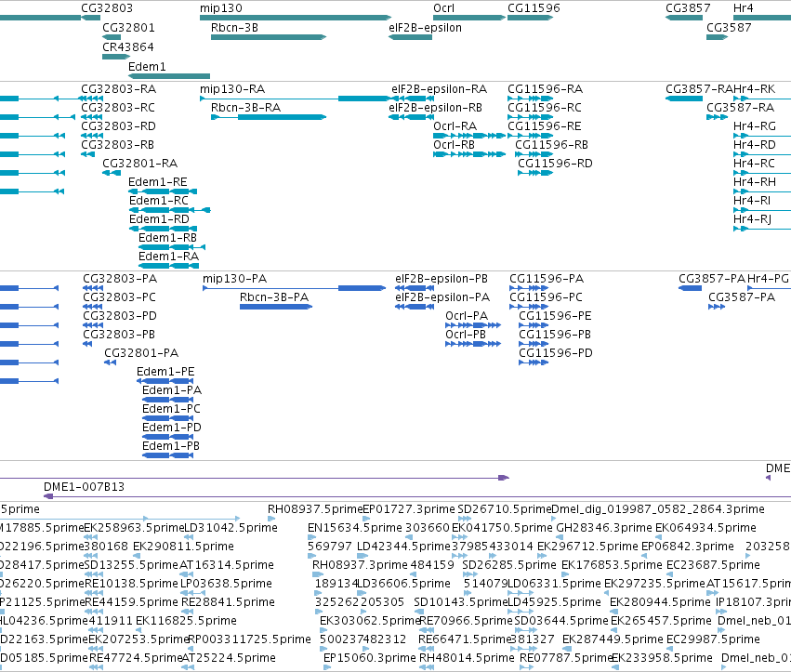Click transcript CG32803-RB
791x672 pixels.
[87, 154]
